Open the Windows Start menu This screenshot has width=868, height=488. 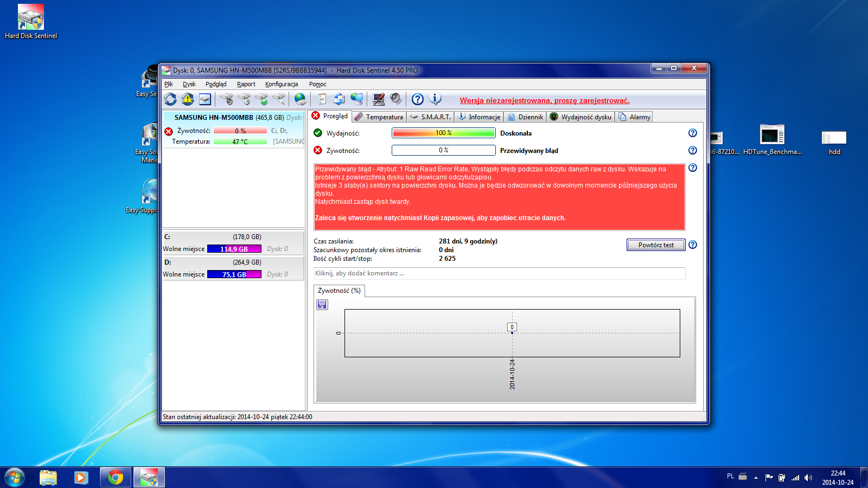[x=15, y=478]
